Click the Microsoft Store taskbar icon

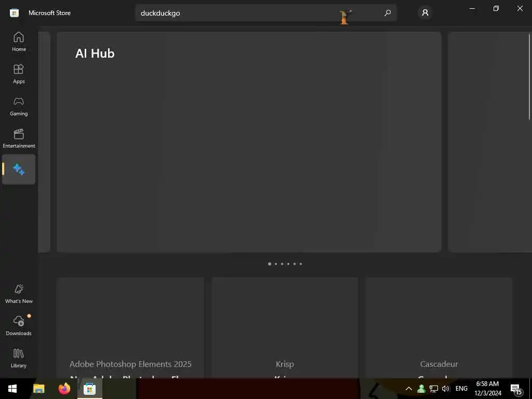[89, 389]
